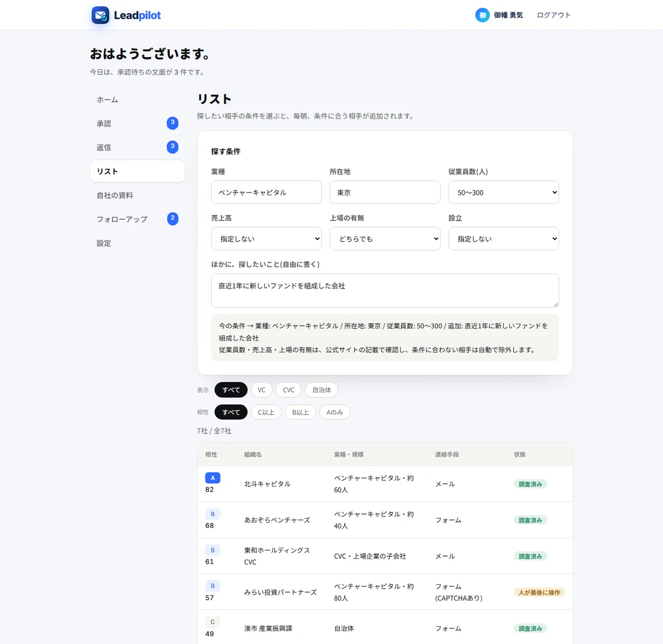The width and height of the screenshot is (663, 644).
Task: Click the 状態 column header
Action: pyautogui.click(x=520, y=454)
